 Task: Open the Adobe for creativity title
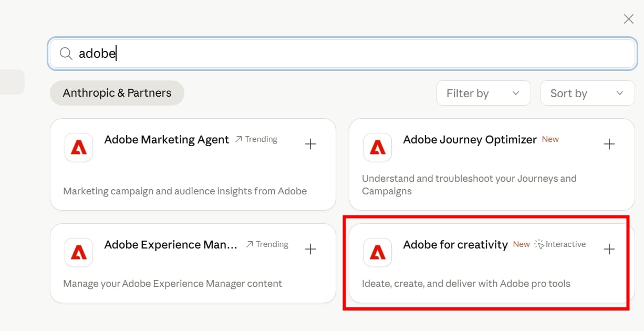[455, 245]
